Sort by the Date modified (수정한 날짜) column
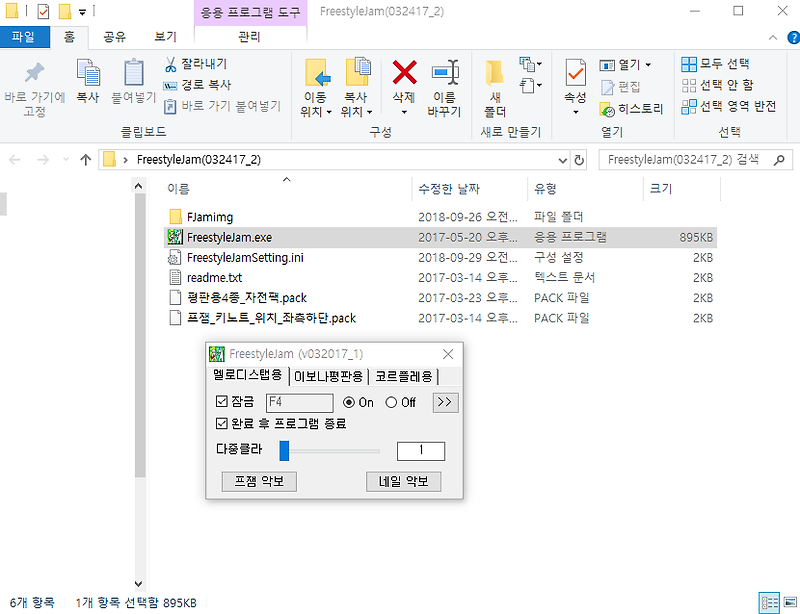This screenshot has height=614, width=800. (x=469, y=189)
